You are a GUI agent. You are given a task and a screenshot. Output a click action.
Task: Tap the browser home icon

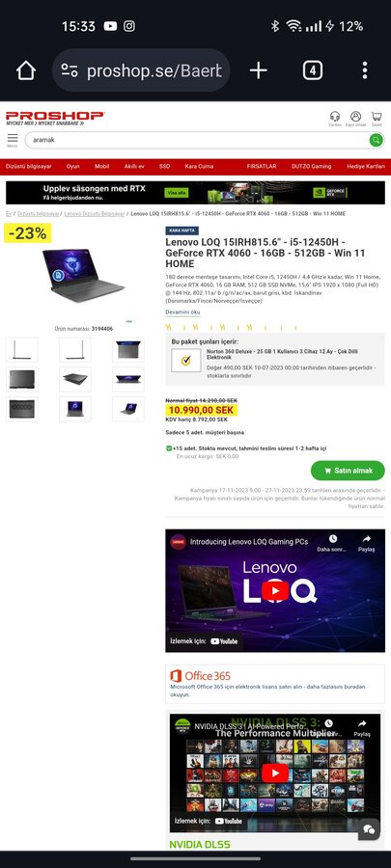[x=26, y=70]
